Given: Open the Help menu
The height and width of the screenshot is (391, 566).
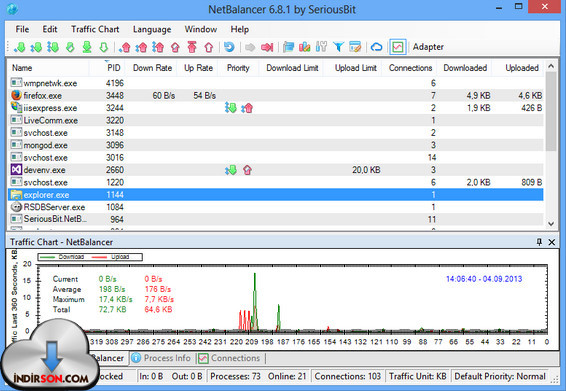Looking at the screenshot, I should point(240,29).
